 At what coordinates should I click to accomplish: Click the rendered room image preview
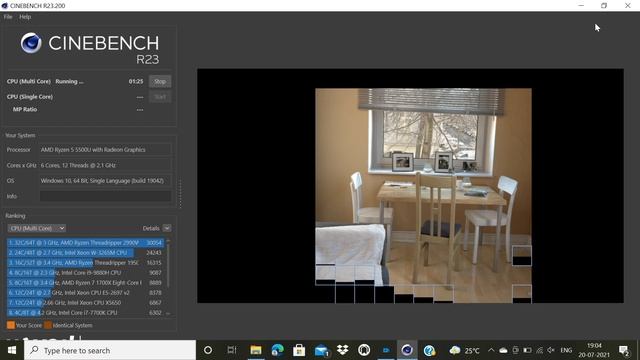point(423,196)
